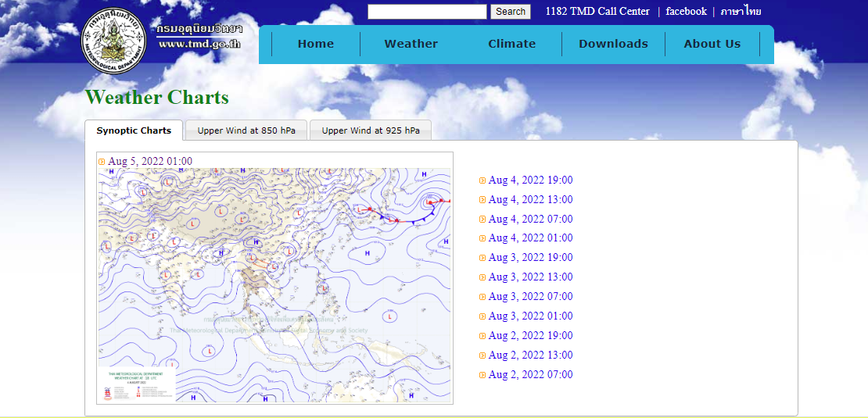Image resolution: width=868 pixels, height=418 pixels.
Task: Open chart for Aug 3, 2022 19:00
Action: [x=530, y=258]
